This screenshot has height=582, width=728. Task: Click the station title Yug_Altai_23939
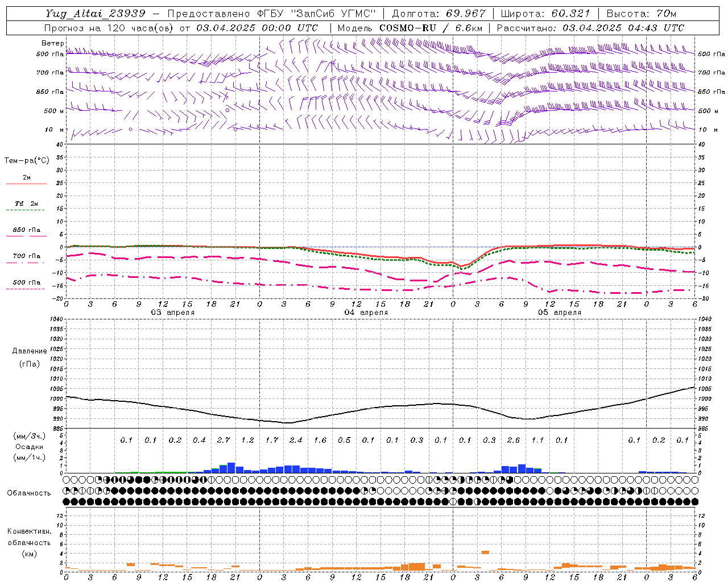pyautogui.click(x=96, y=14)
